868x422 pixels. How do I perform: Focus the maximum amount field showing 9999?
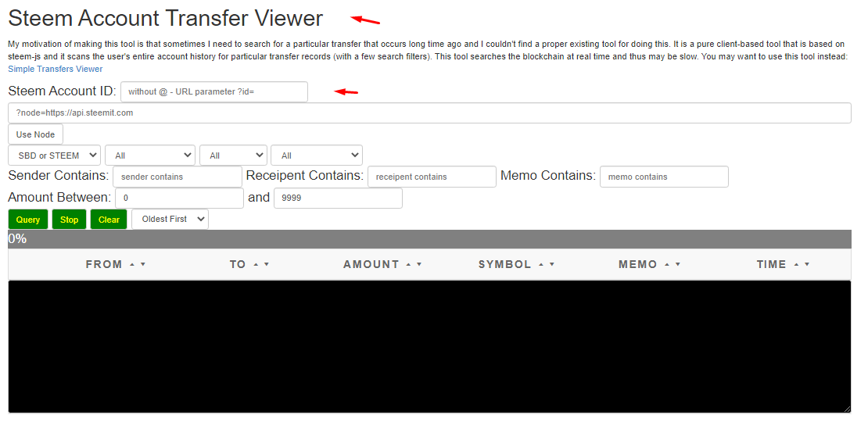(x=339, y=198)
